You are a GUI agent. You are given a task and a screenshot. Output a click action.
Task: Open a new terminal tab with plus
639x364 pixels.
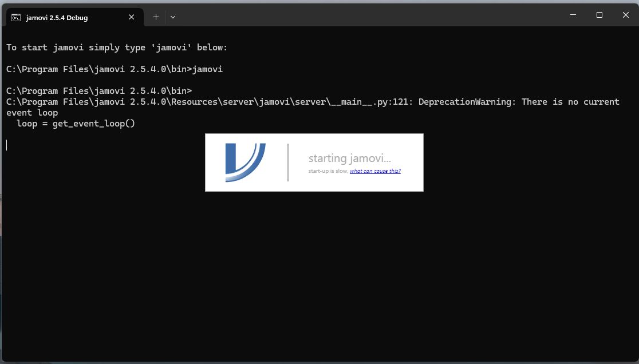[x=156, y=17]
